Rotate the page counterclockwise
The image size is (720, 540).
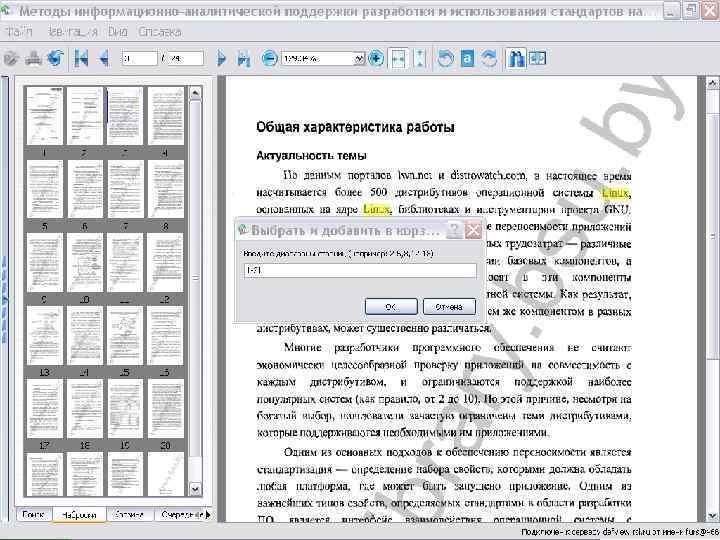point(445,59)
